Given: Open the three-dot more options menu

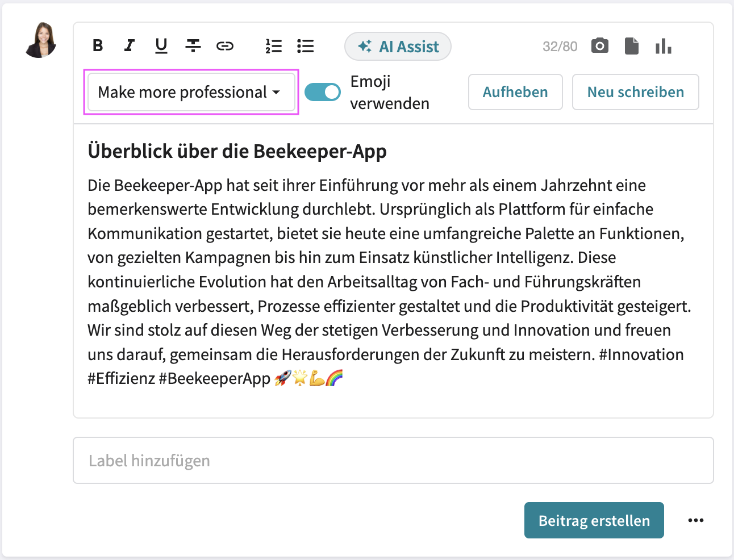Looking at the screenshot, I should [695, 520].
